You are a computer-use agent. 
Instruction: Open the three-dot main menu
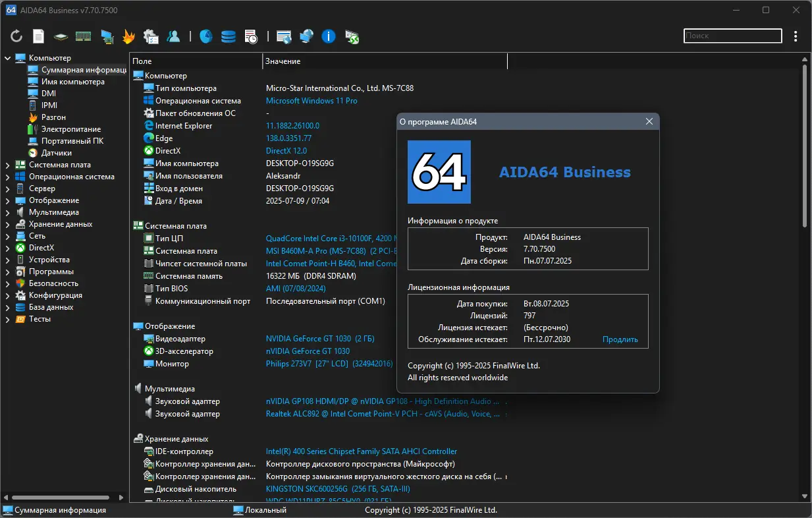tap(796, 36)
